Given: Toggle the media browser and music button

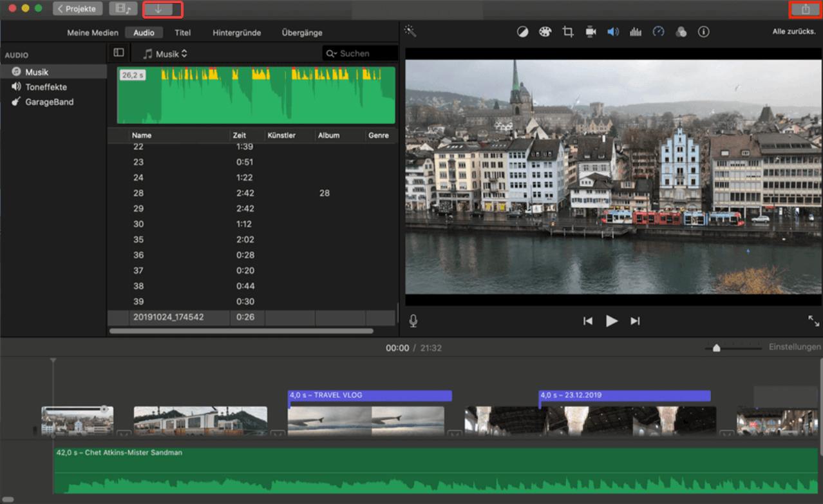Looking at the screenshot, I should click(x=123, y=9).
